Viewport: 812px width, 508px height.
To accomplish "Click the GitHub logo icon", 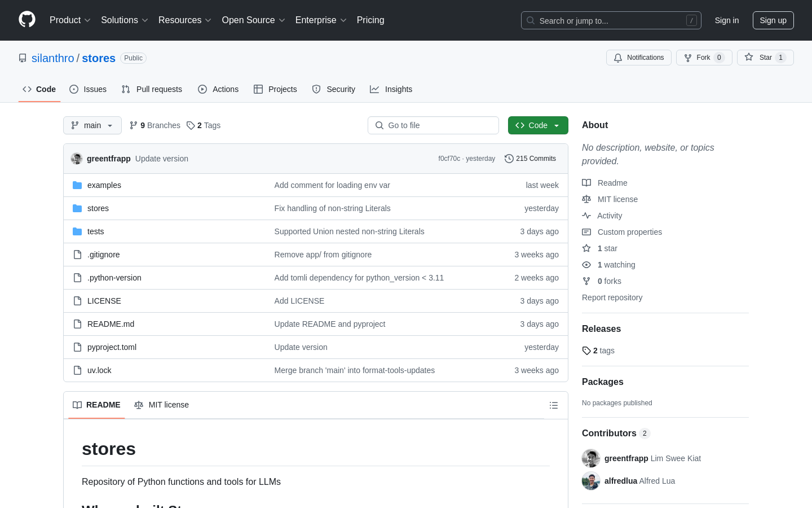I will click(27, 20).
